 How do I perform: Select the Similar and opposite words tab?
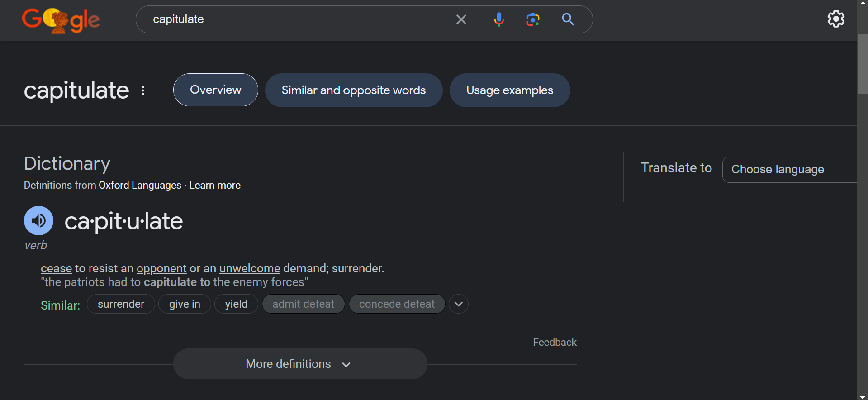pyautogui.click(x=353, y=90)
